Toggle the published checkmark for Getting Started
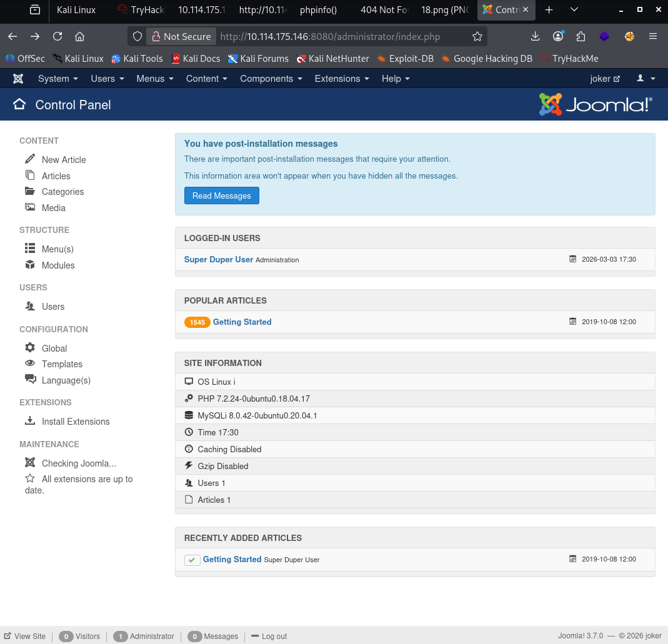The width and height of the screenshot is (668, 644). click(192, 560)
